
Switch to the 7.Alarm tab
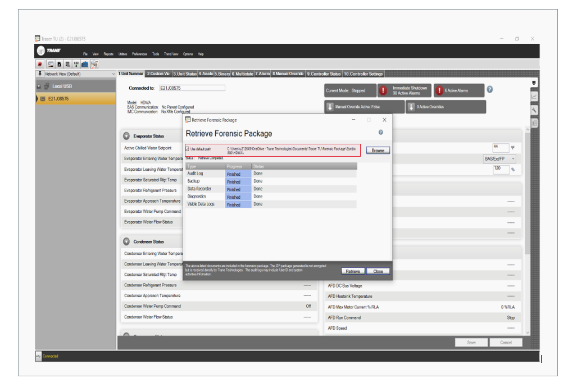[262, 74]
